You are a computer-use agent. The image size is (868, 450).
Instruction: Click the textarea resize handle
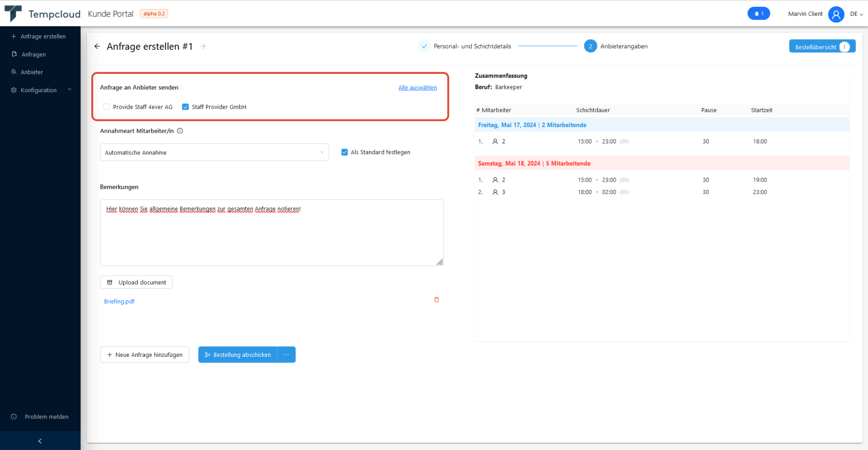(x=440, y=262)
